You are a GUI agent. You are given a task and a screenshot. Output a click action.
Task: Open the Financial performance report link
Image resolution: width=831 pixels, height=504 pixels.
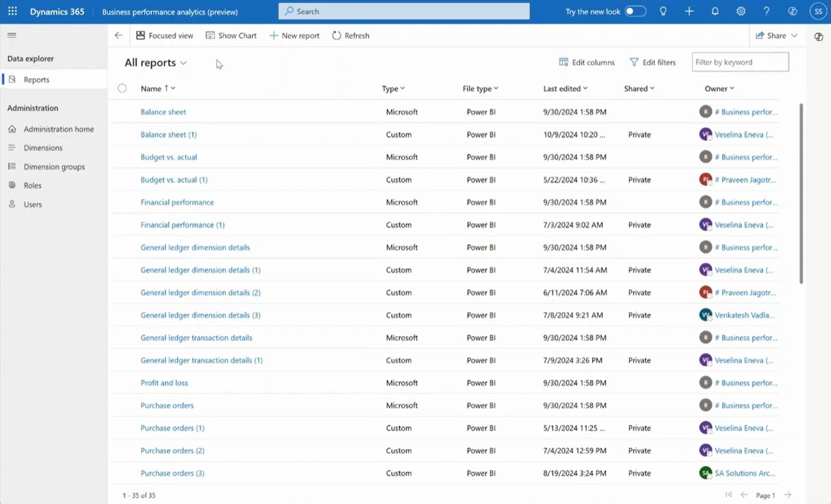pyautogui.click(x=177, y=202)
